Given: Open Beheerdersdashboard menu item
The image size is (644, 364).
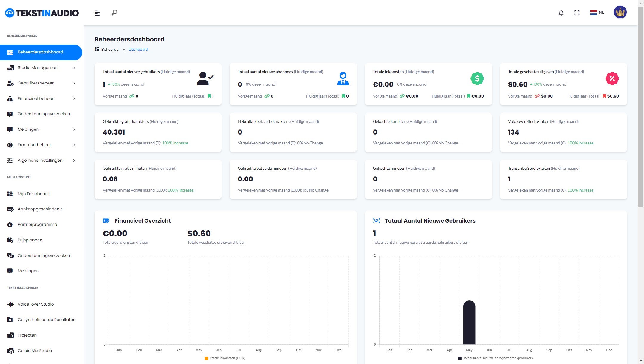Looking at the screenshot, I should (x=41, y=52).
